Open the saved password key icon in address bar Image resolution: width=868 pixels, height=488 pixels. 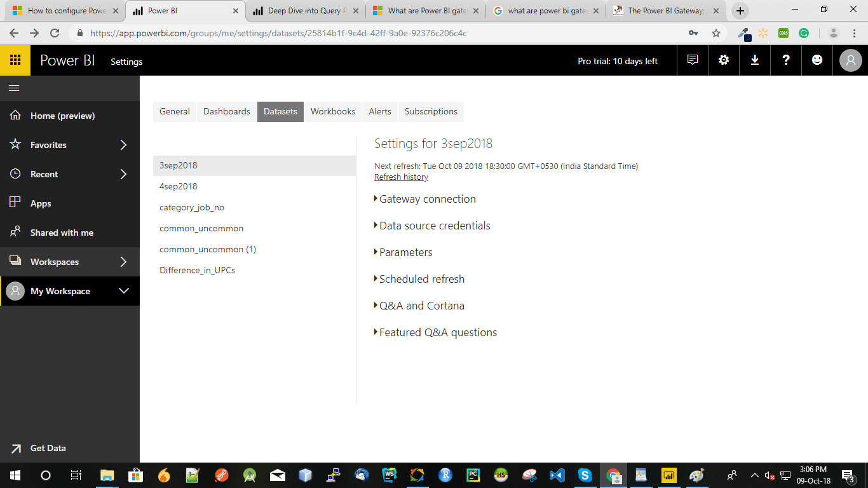click(x=693, y=33)
